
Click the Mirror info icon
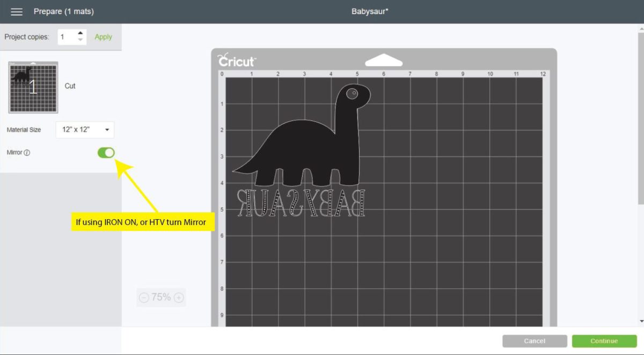[27, 153]
